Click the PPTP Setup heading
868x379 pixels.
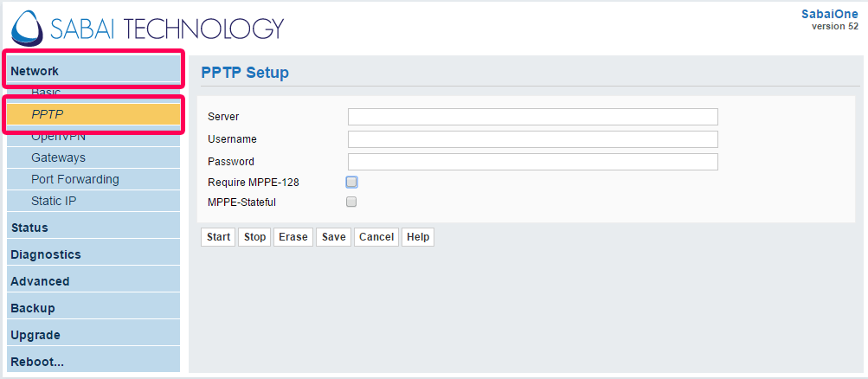click(x=245, y=73)
